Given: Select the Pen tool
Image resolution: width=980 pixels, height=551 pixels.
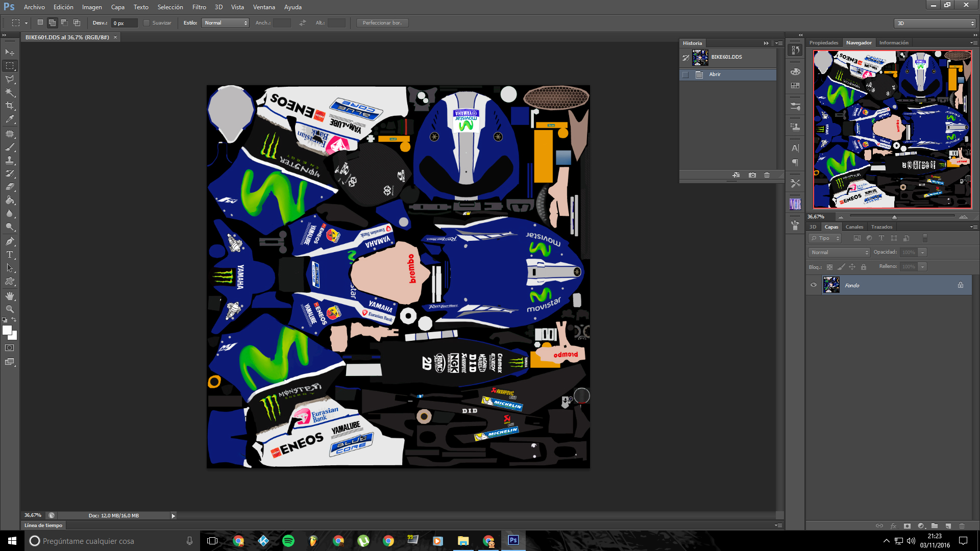Looking at the screenshot, I should pyautogui.click(x=10, y=241).
